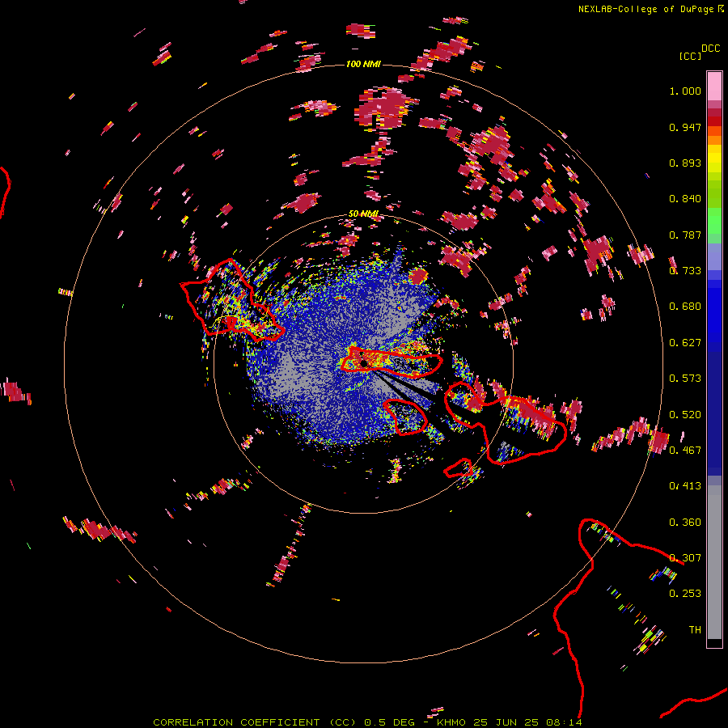This screenshot has height=728, width=728.
Task: Click the 25 JUN 25 date text
Action: (506, 722)
